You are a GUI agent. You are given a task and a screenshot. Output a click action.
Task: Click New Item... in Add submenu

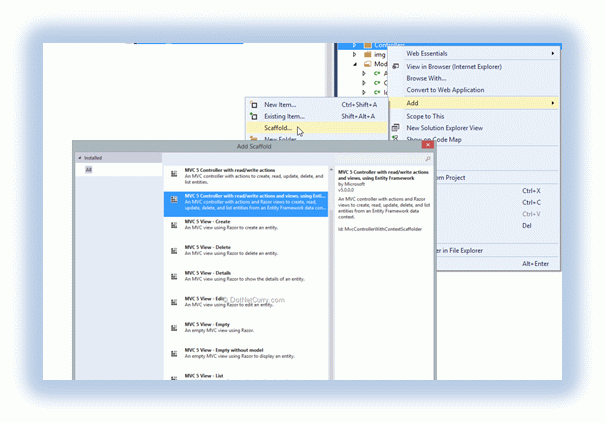(x=317, y=105)
